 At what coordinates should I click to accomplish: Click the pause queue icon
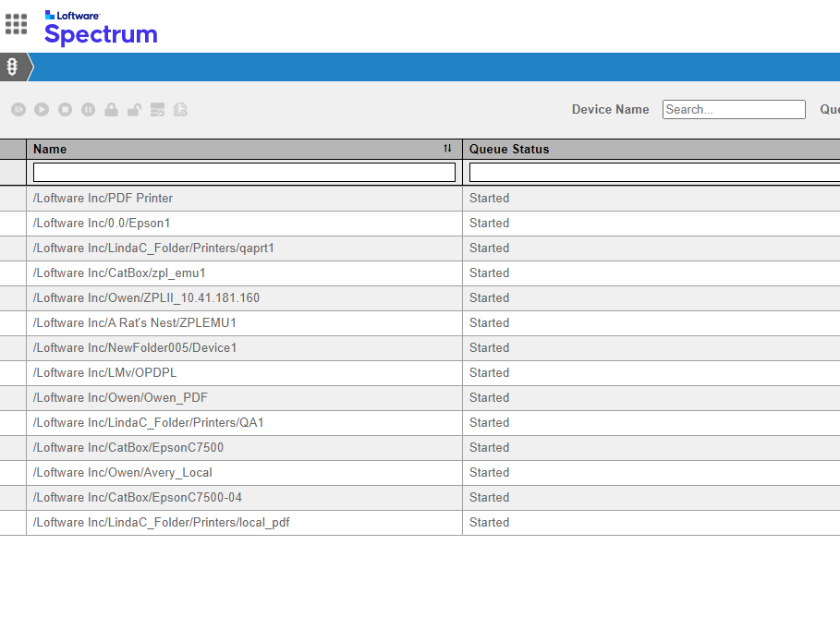89,110
